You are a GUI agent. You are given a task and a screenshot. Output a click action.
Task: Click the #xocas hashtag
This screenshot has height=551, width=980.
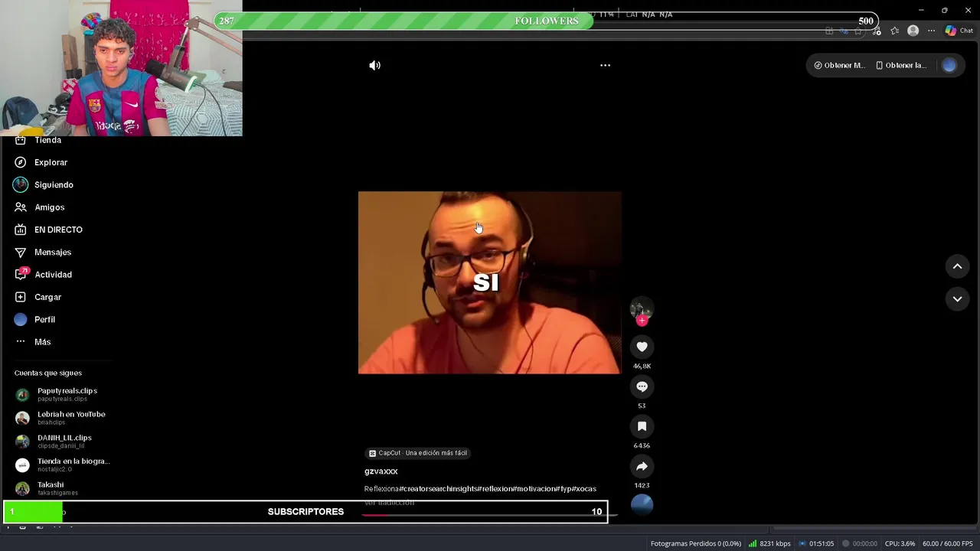pyautogui.click(x=583, y=489)
